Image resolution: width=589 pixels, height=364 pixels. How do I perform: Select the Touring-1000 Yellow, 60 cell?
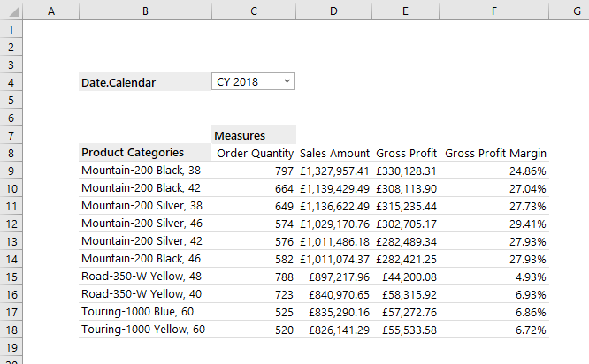click(142, 330)
